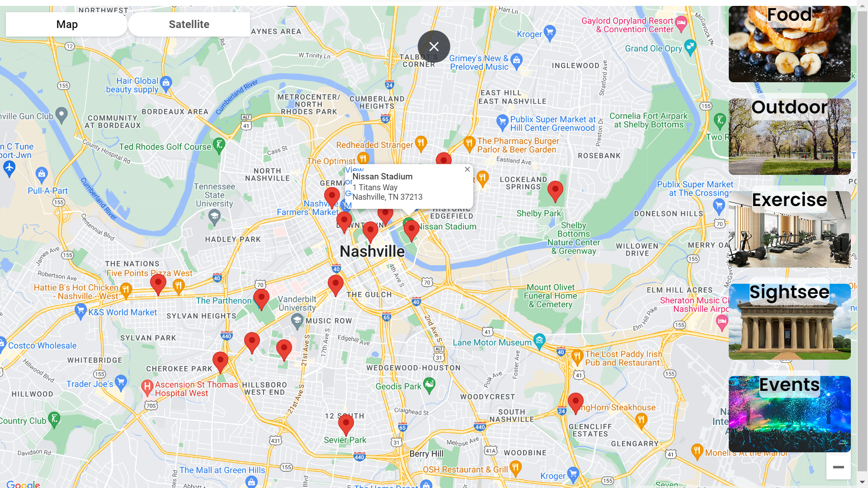Image resolution: width=868 pixels, height=488 pixels.
Task: Open the Food category thumbnail
Action: tap(789, 44)
